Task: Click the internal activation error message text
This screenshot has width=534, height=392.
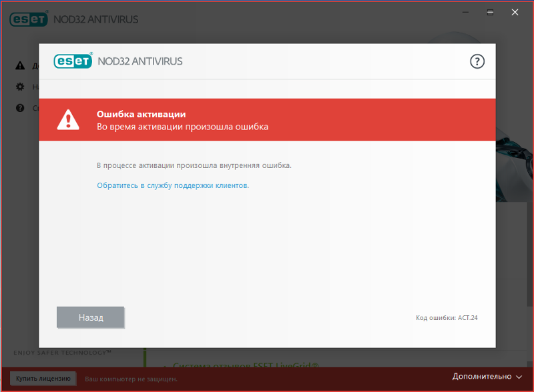Action: point(194,165)
